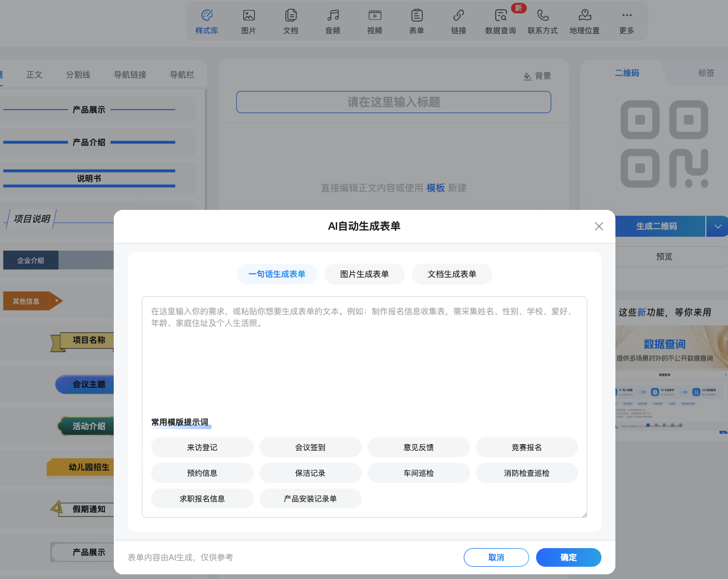Click the 确定 confirm button
The image size is (728, 579).
click(569, 557)
